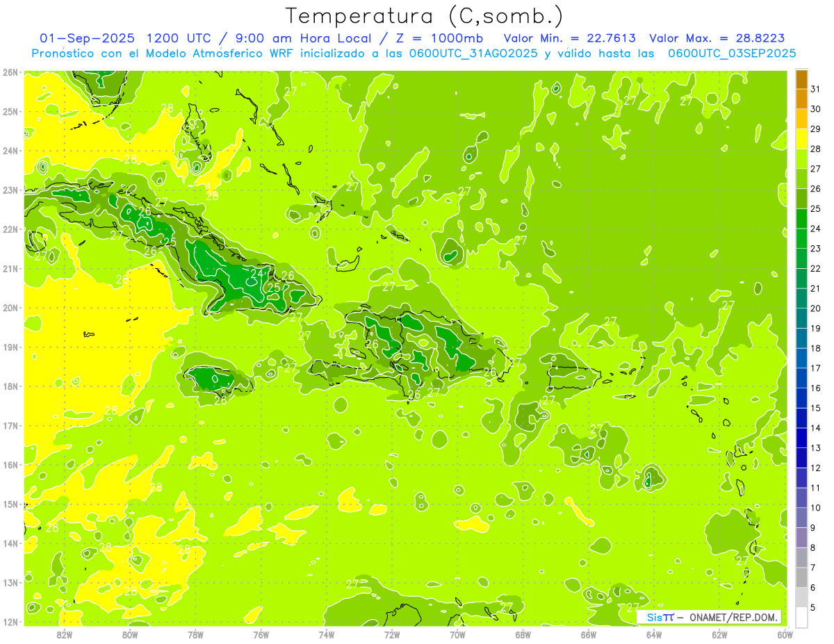Pick the yellow colorbar segment between 28 and 29

coord(801,139)
